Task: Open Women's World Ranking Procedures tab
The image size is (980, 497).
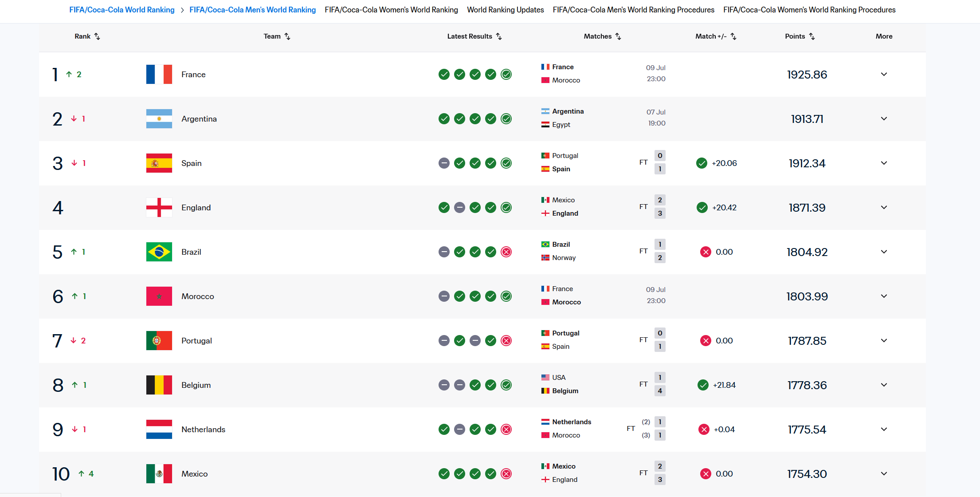Action: tap(809, 10)
